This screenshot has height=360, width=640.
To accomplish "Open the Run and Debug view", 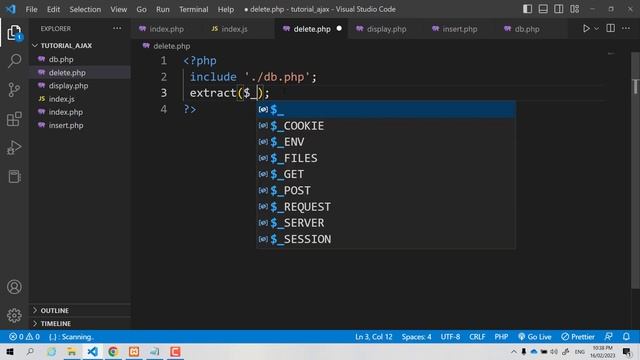I will point(14,147).
